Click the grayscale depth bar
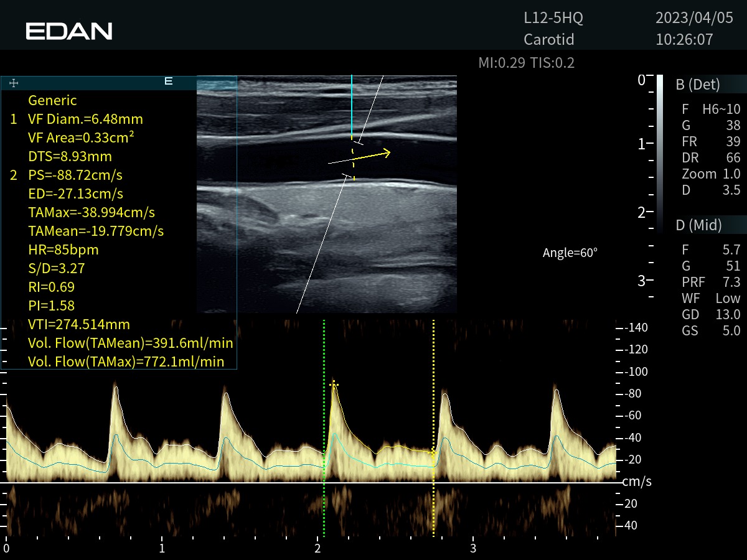Image resolution: width=747 pixels, height=560 pixels. click(659, 152)
